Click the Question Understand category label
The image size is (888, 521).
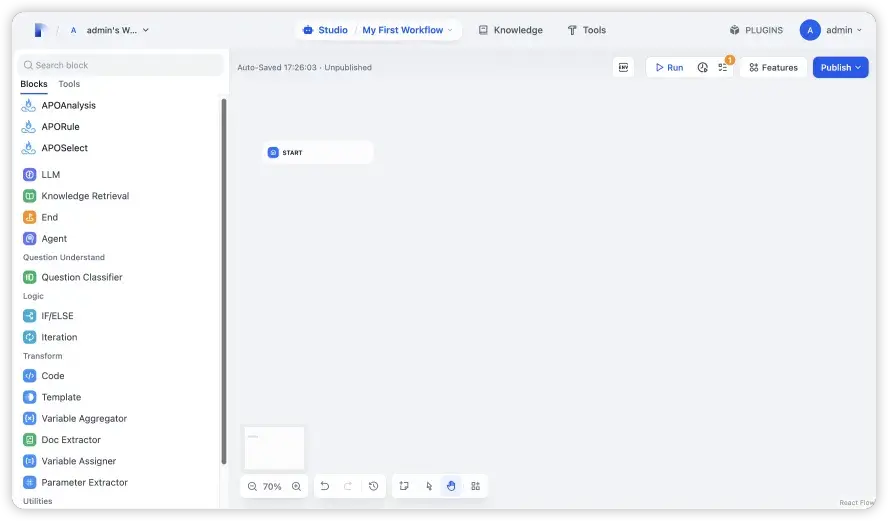[x=64, y=257]
